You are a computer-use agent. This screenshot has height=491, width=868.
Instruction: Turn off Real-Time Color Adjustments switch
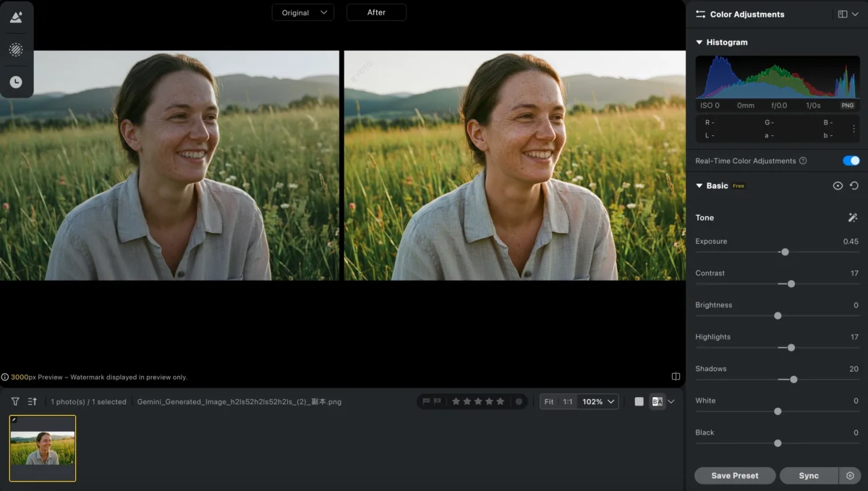851,161
